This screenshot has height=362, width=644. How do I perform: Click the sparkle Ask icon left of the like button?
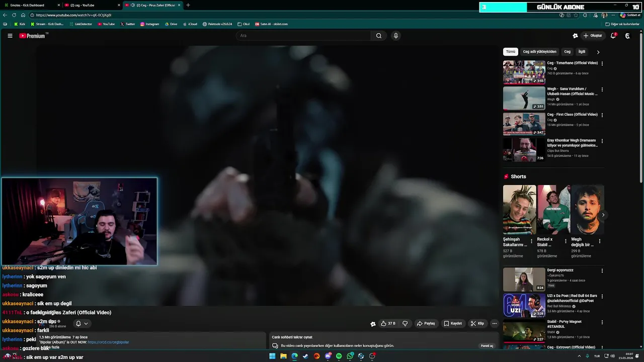(373, 324)
